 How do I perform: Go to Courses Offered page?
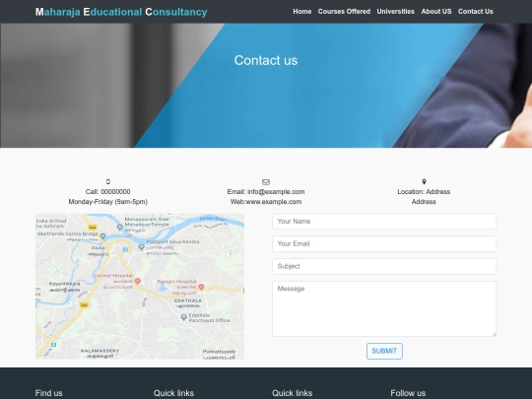(344, 12)
